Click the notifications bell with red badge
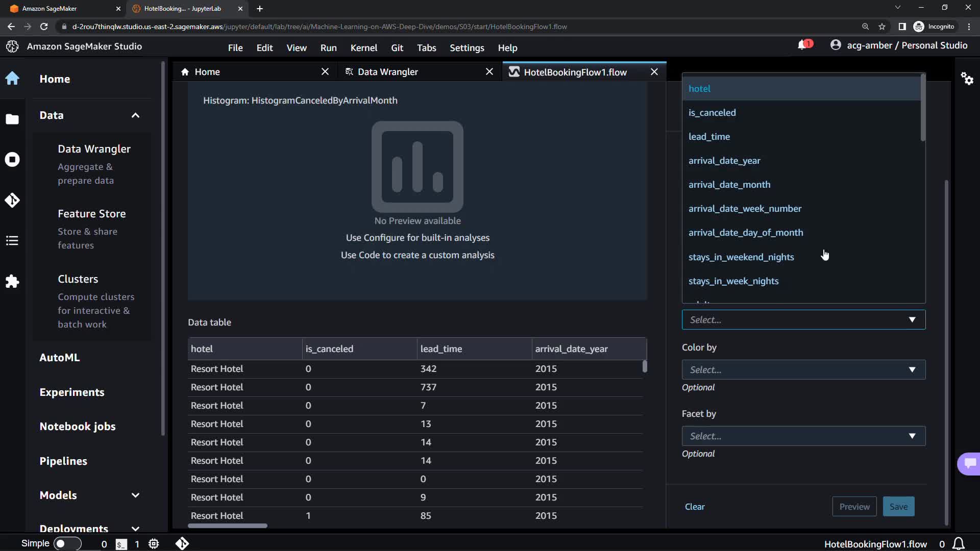The image size is (980, 551). tap(803, 45)
